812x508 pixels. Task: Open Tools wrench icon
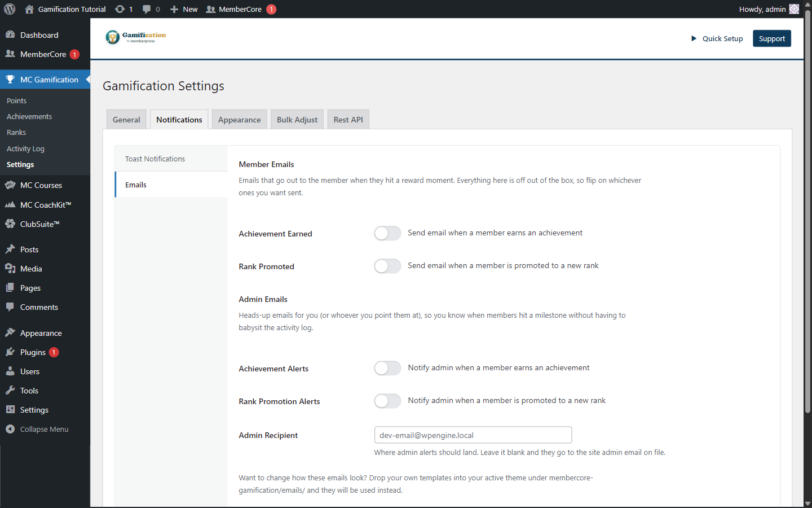10,390
